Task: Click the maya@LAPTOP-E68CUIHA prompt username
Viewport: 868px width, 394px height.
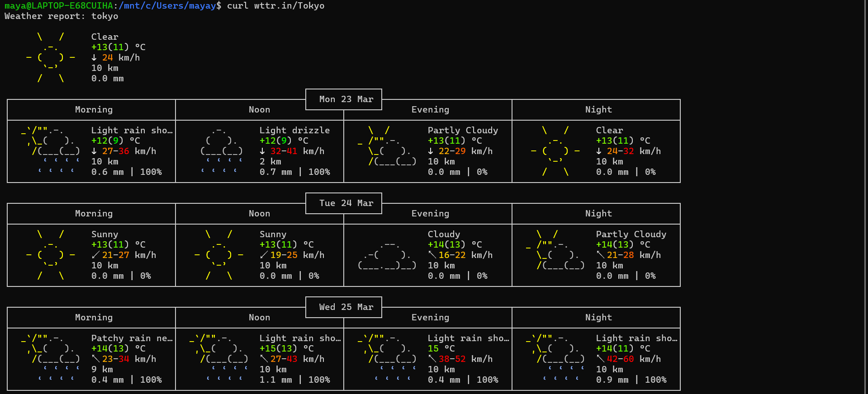Action: [59, 6]
